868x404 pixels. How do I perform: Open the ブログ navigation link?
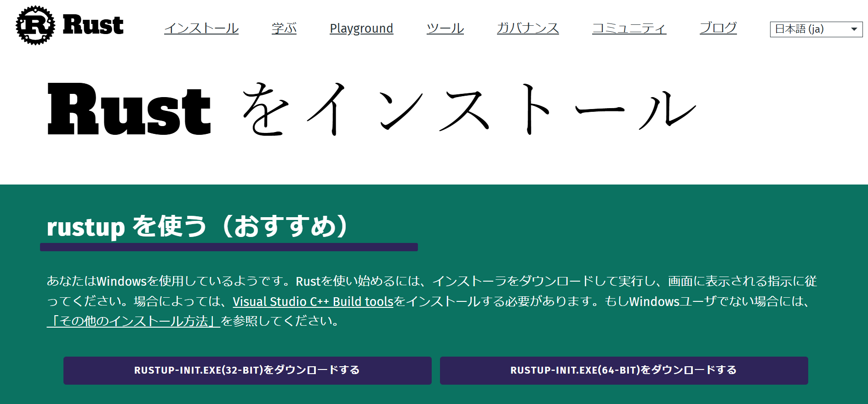tap(718, 28)
